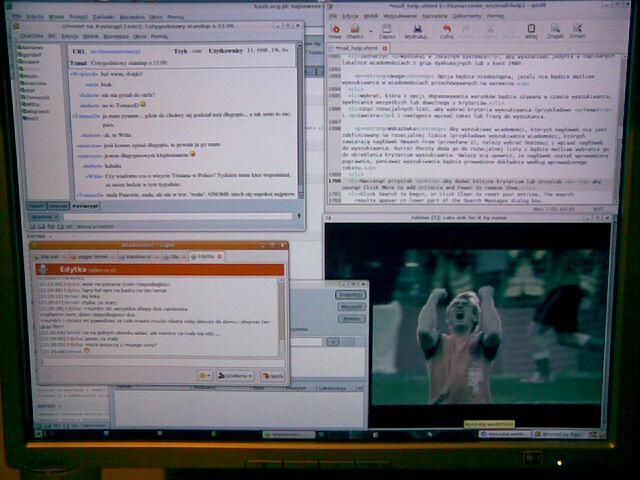Screen dimensions: 640x480
Task: Open the Narzędzia menu in gedit
Action: 435,16
